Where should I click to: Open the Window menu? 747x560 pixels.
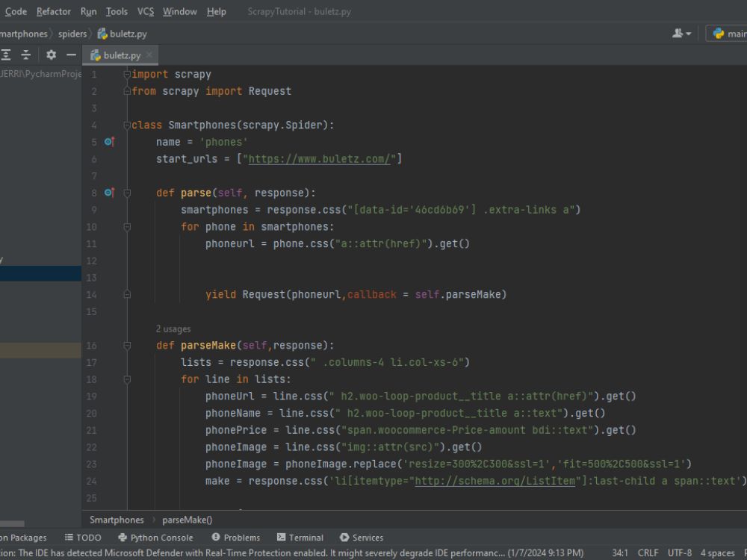179,11
